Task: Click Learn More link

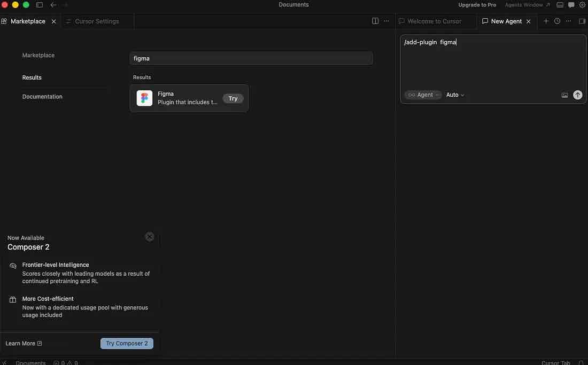Action: (x=24, y=343)
